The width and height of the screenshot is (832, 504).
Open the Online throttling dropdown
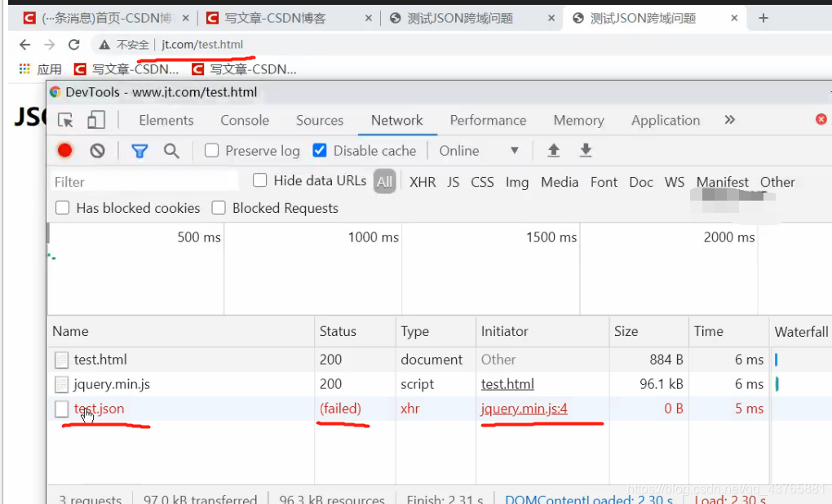tap(479, 151)
